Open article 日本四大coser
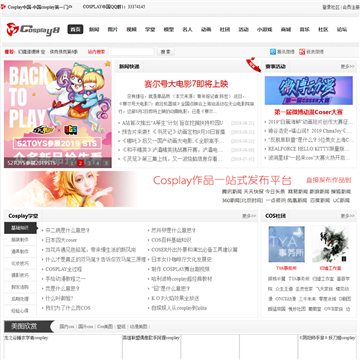The width and height of the screenshot is (360, 360). click(x=61, y=240)
